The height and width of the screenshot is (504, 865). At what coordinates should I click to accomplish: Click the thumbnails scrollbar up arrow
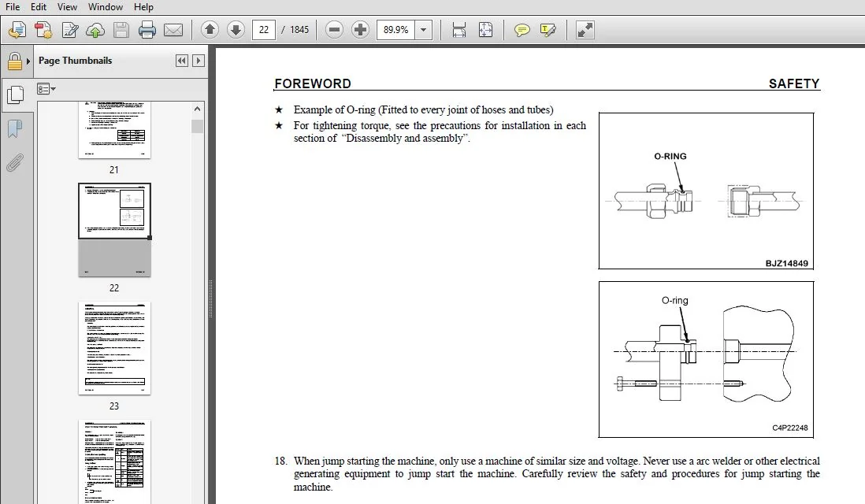click(198, 109)
